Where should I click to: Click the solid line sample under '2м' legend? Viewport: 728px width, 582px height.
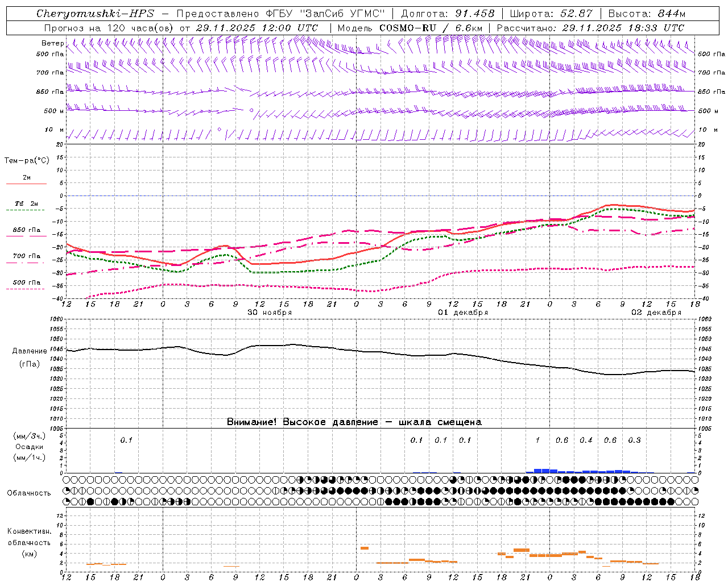coord(26,184)
